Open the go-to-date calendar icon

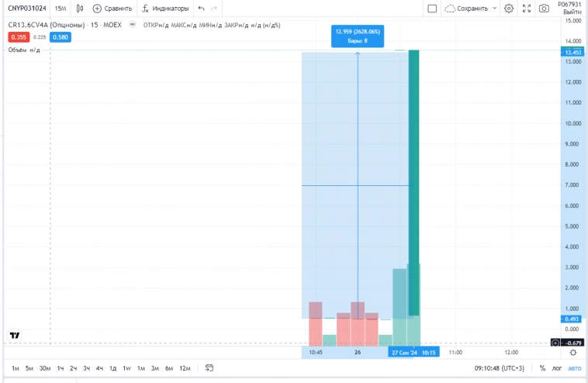click(x=208, y=368)
